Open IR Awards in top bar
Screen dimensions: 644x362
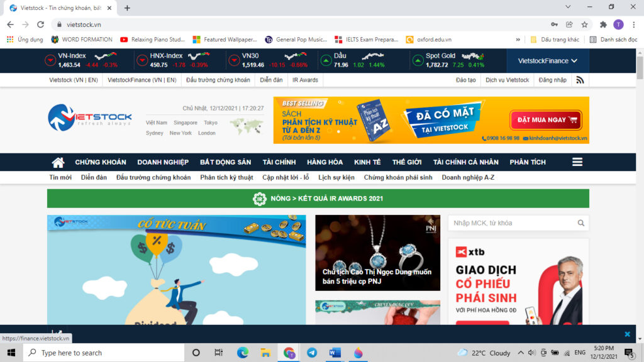305,80
